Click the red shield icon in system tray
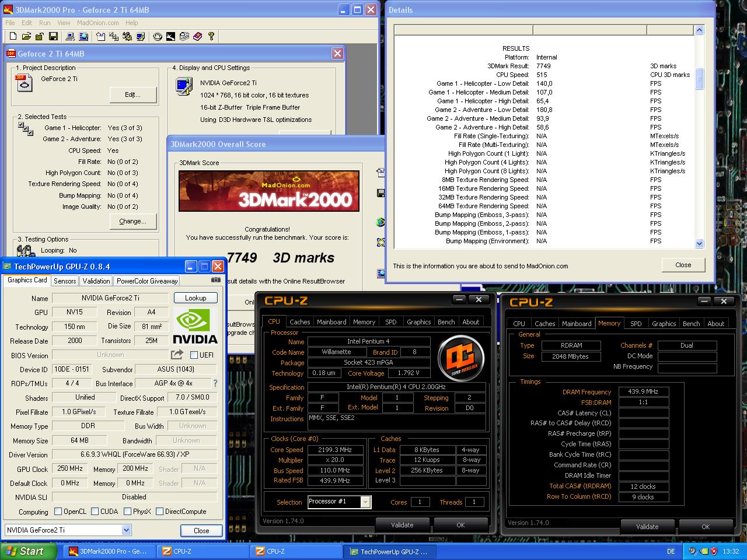The width and height of the screenshot is (747, 560). point(714,551)
